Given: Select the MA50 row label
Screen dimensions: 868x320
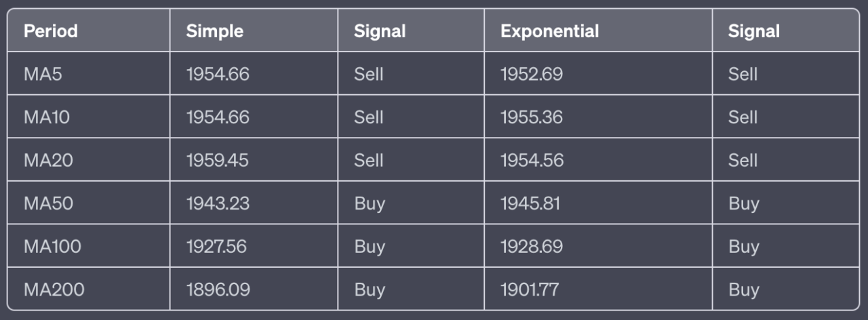Looking at the screenshot, I should (48, 203).
